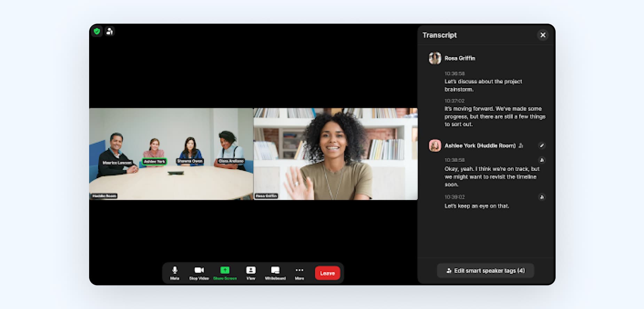Click the Maurice Lawson name tag
The width and height of the screenshot is (644, 309).
(117, 163)
